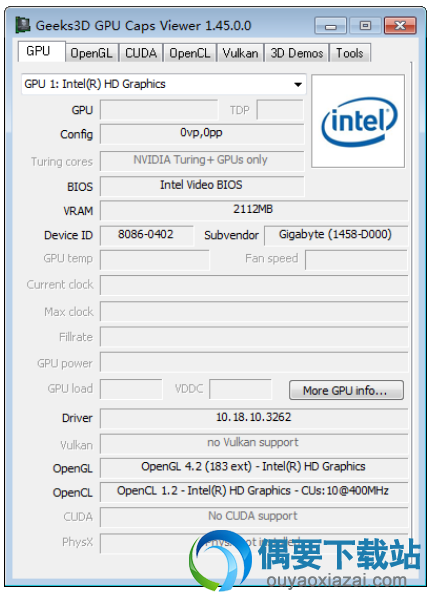
Task: Click the Subvendor value Gigabyte (1458-D000)
Action: click(x=336, y=235)
